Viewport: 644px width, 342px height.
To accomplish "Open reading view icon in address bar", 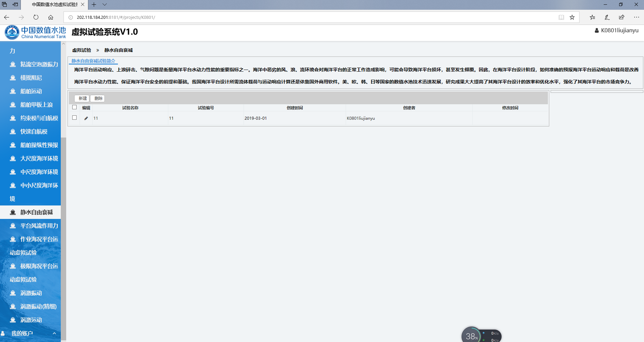I will pyautogui.click(x=561, y=17).
